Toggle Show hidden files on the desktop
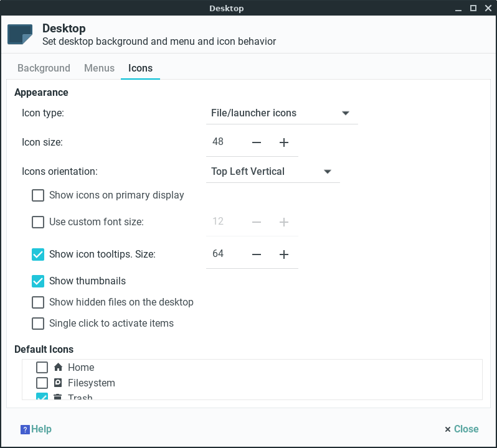Image resolution: width=497 pixels, height=448 pixels. (x=38, y=302)
